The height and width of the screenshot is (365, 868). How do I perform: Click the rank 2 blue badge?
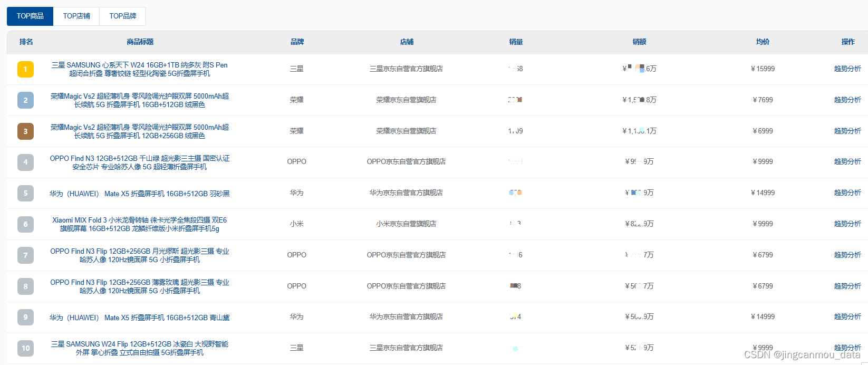(x=25, y=100)
